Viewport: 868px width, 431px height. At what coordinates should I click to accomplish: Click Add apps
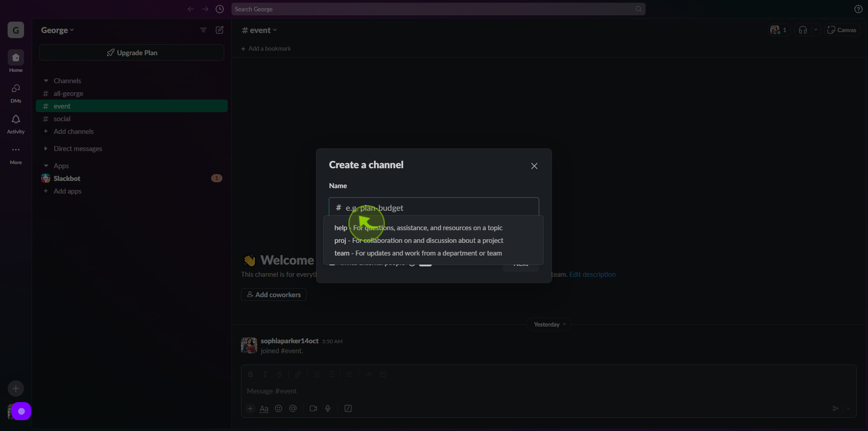coord(132,191)
